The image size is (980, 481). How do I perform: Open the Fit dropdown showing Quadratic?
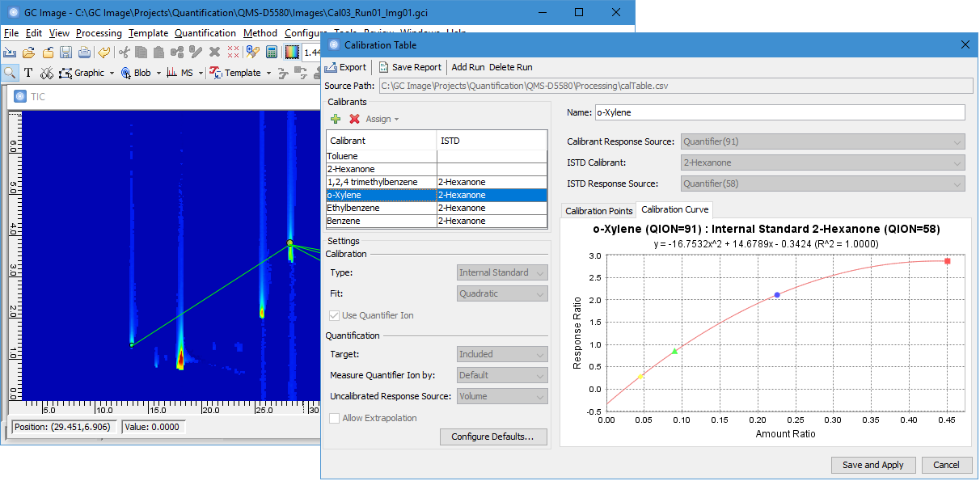502,293
